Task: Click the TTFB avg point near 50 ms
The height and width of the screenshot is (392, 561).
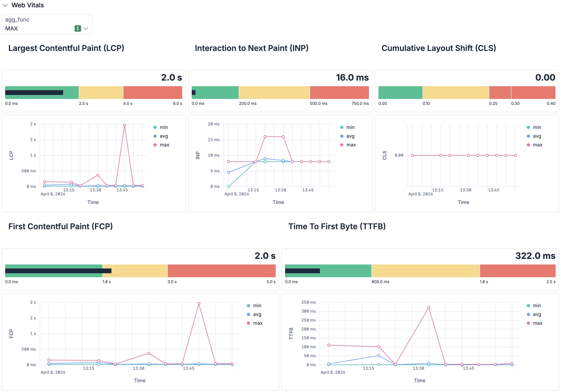Action: (378, 356)
